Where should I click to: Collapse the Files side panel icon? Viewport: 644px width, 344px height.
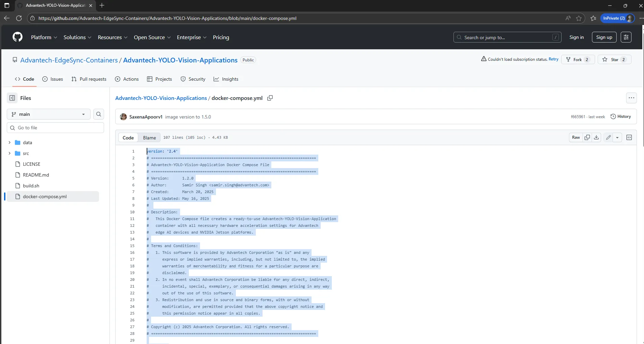click(12, 98)
